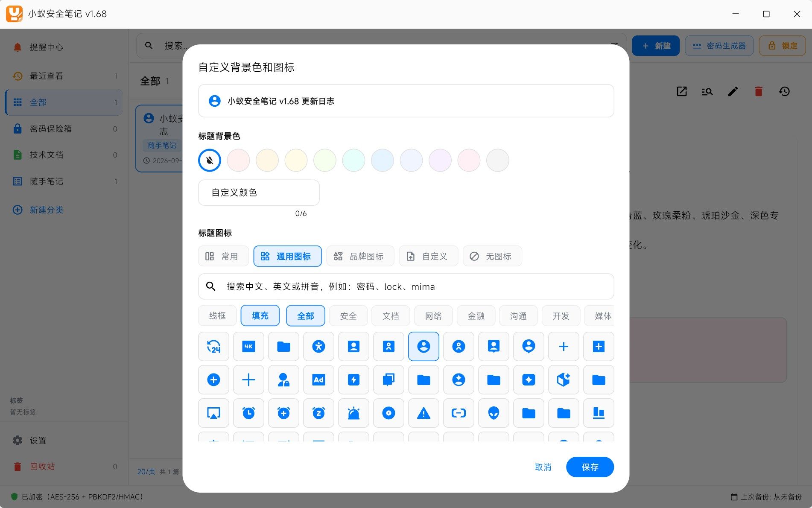The height and width of the screenshot is (508, 812).
Task: Open 回收站 in the sidebar
Action: click(x=64, y=466)
